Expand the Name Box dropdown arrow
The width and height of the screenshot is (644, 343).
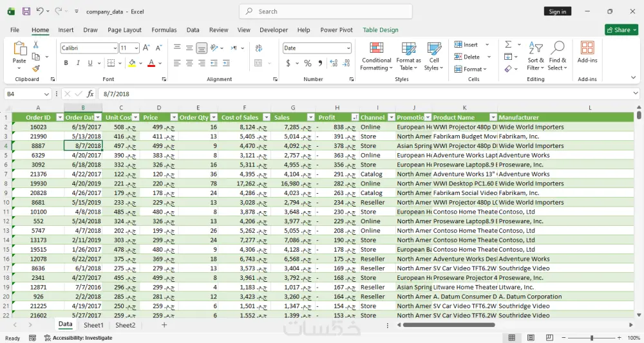point(46,94)
